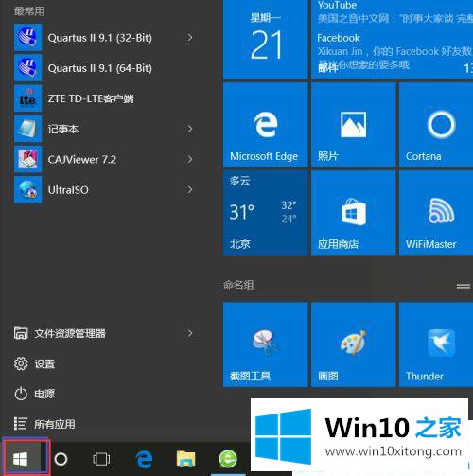Click the Windows Start button
Image resolution: width=473 pixels, height=476 pixels.
pyautogui.click(x=21, y=459)
